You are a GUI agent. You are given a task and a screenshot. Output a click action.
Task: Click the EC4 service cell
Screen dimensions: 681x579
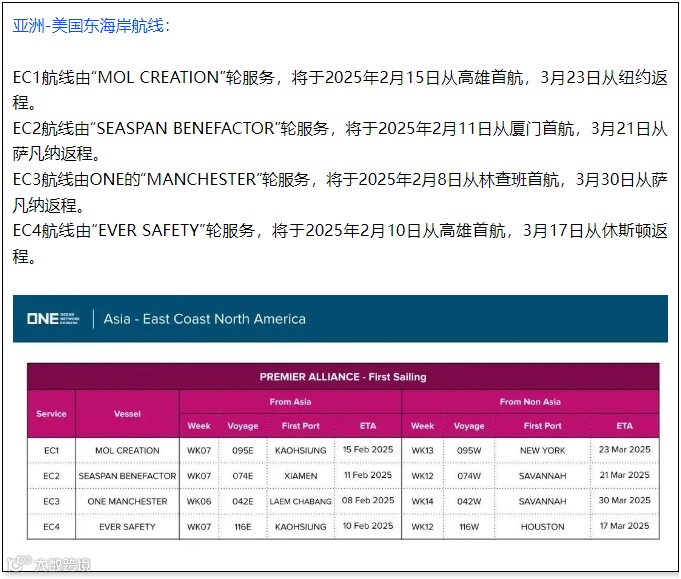tap(51, 526)
